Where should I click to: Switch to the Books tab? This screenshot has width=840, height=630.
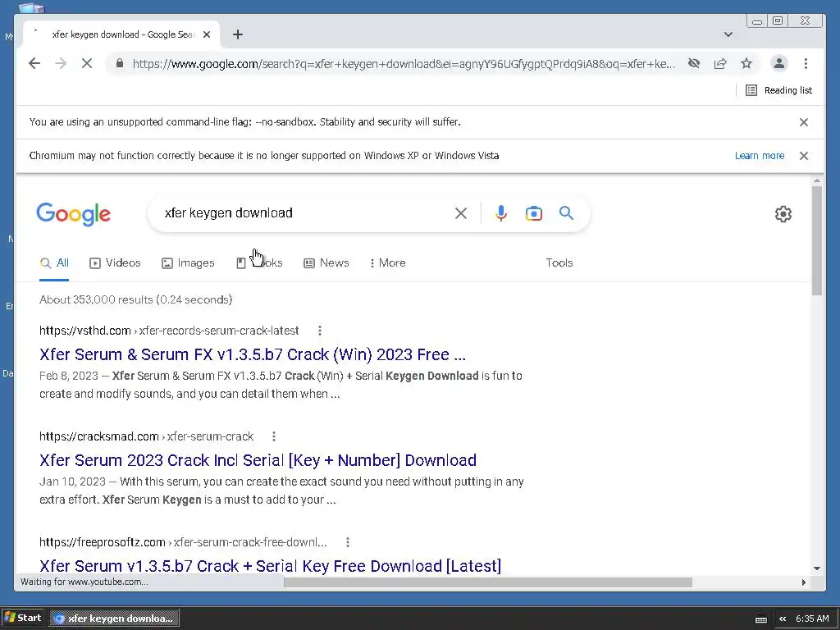click(259, 263)
